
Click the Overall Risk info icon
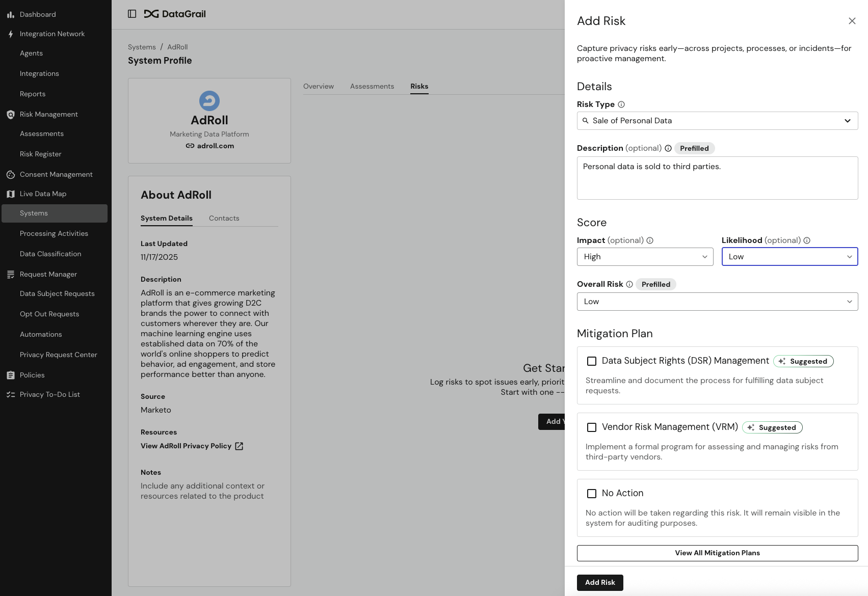tap(629, 284)
